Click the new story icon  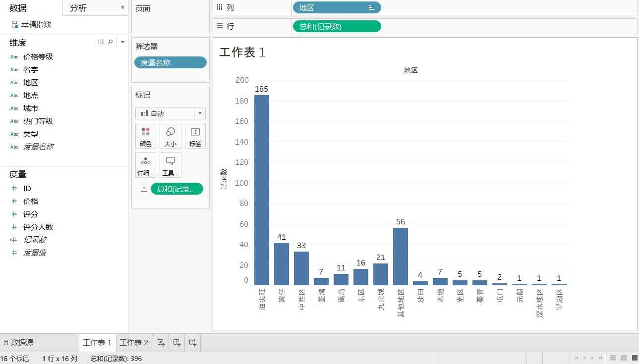coord(193,342)
